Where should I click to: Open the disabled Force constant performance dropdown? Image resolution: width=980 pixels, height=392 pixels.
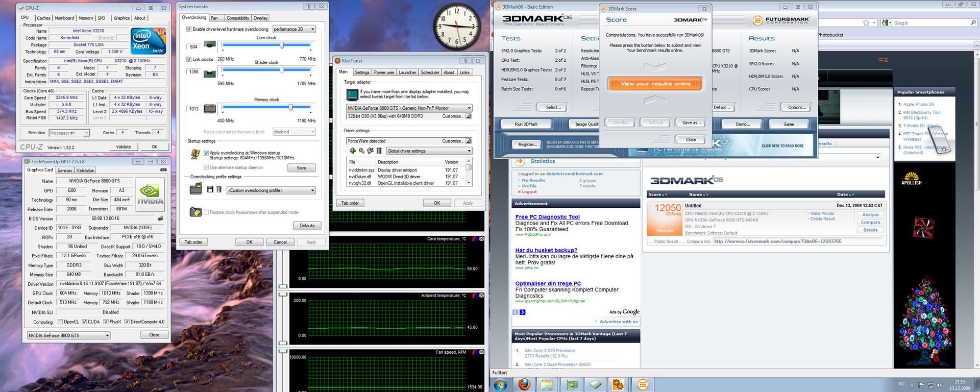[x=294, y=132]
